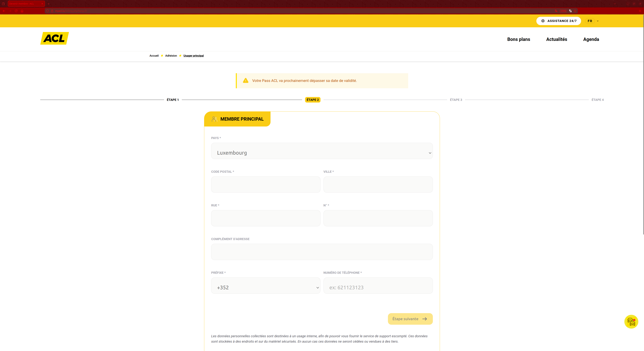Bookmark this page with the star icon
Screen dimensions: 644x351
575,11
